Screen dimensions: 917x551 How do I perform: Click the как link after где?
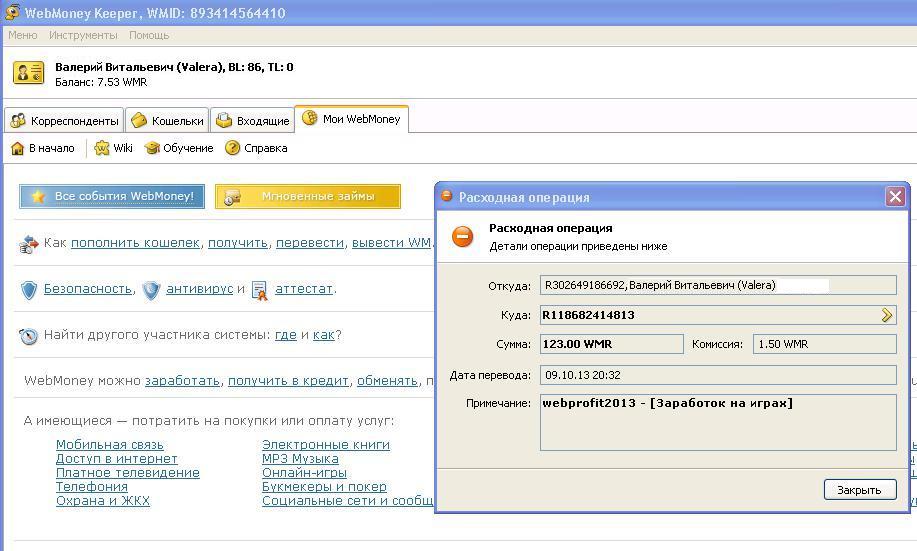(x=323, y=335)
